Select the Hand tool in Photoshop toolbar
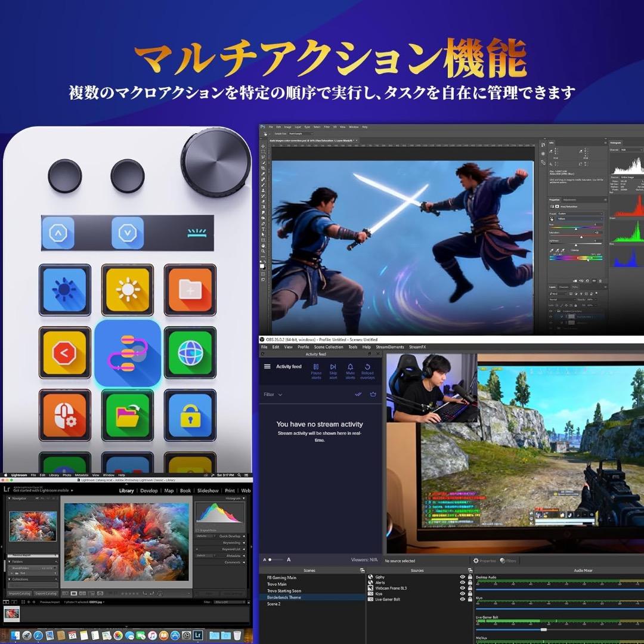The image size is (644, 644). (263, 246)
